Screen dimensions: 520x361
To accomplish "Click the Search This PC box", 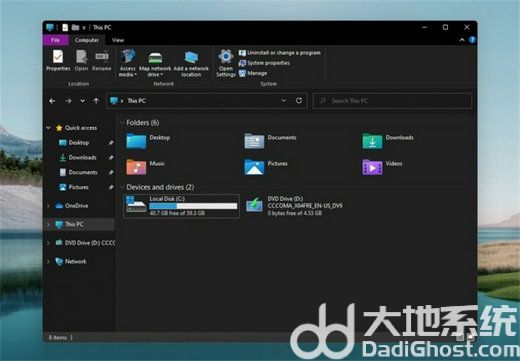I will [x=393, y=101].
